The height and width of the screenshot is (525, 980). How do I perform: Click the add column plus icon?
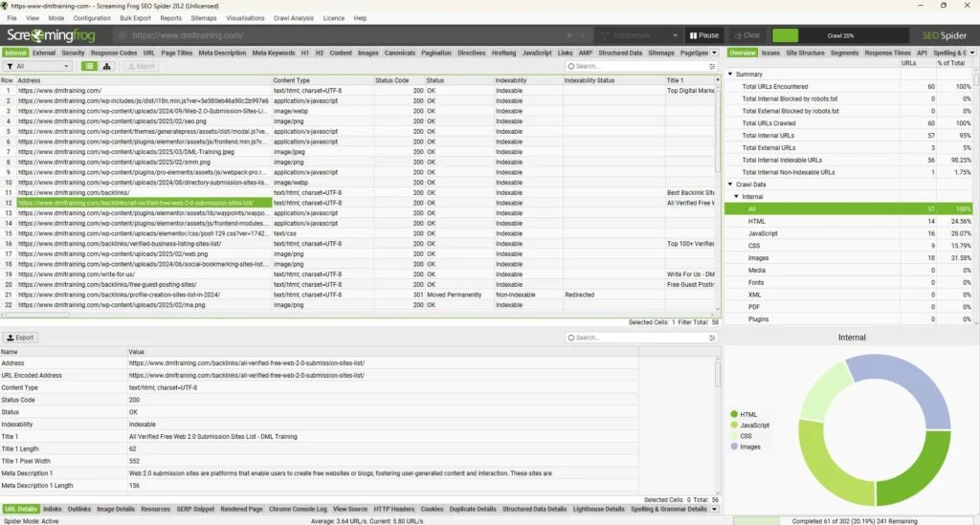tap(717, 80)
